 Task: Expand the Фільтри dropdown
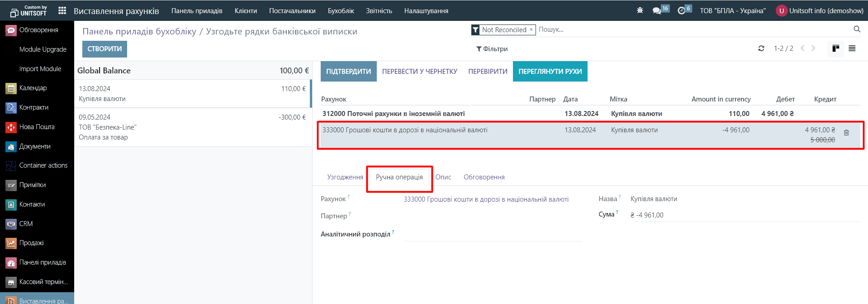[492, 49]
